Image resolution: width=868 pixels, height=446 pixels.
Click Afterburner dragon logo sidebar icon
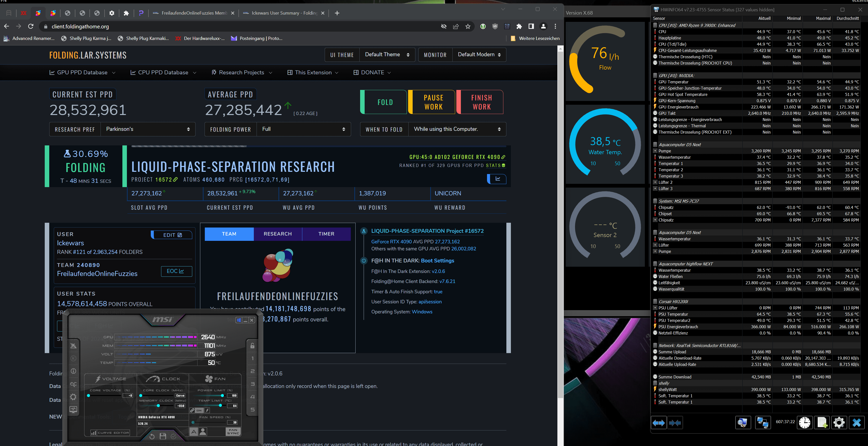(x=73, y=346)
